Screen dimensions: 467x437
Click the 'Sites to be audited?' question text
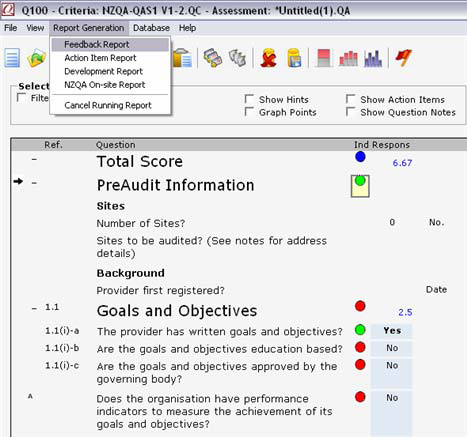click(x=212, y=247)
